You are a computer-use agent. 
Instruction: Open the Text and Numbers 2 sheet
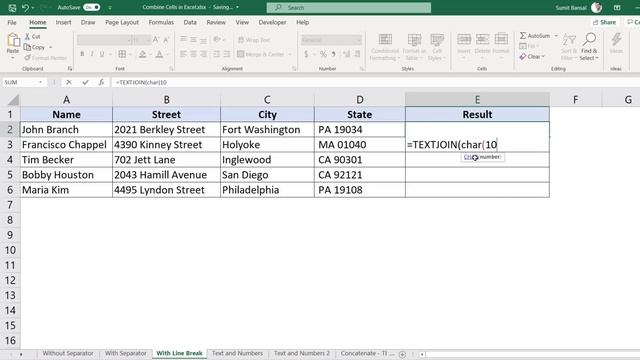(x=302, y=353)
